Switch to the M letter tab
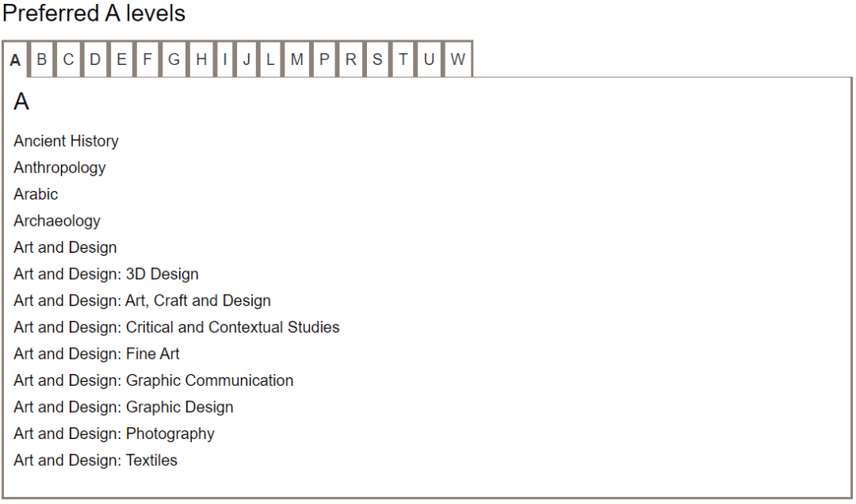 pyautogui.click(x=296, y=59)
